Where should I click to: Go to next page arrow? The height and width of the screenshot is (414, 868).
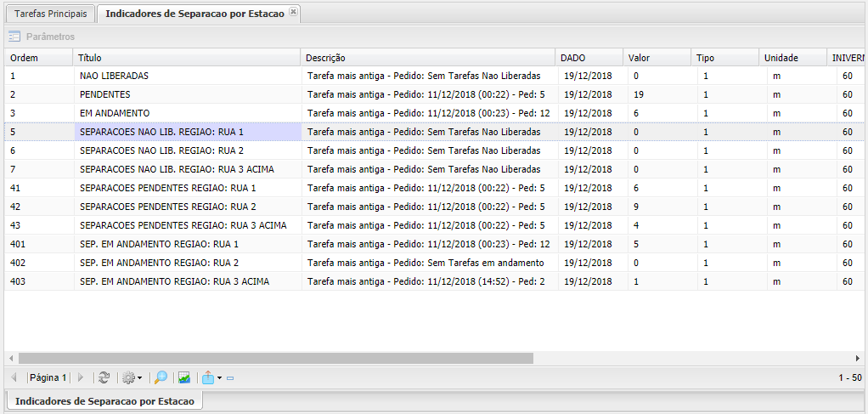coord(81,377)
